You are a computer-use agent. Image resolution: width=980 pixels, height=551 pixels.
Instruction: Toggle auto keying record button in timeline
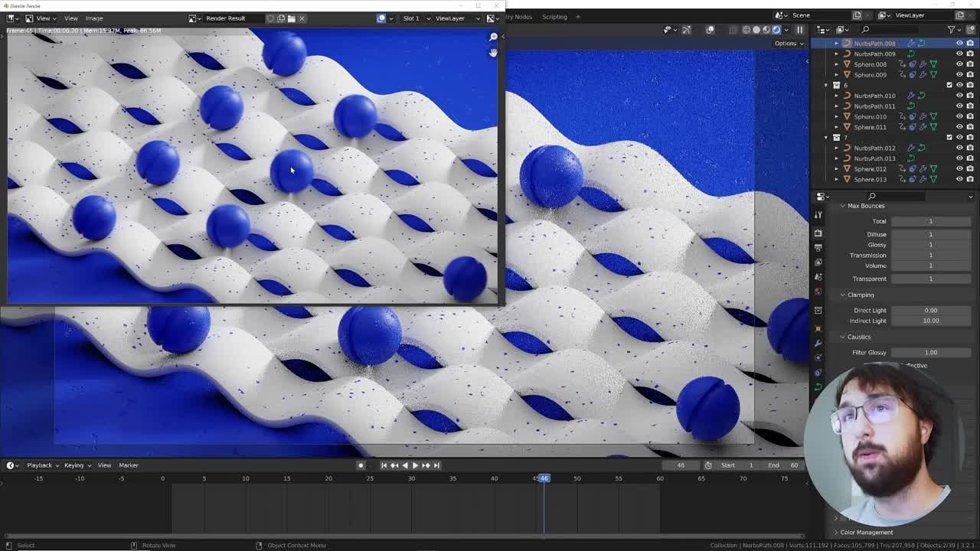click(361, 465)
